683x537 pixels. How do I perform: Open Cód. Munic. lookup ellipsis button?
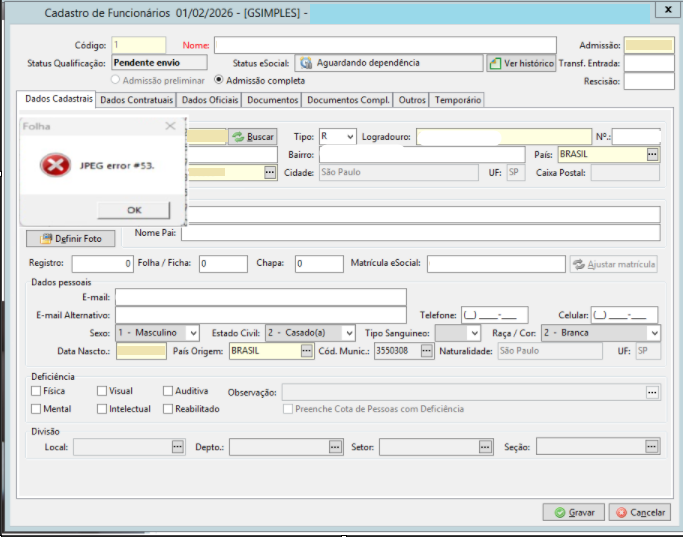point(427,351)
